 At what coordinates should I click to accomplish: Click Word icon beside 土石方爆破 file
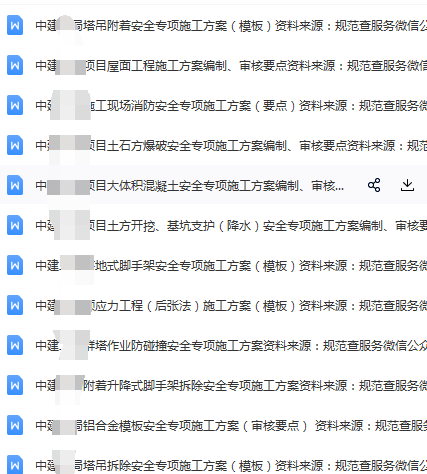[x=15, y=145]
